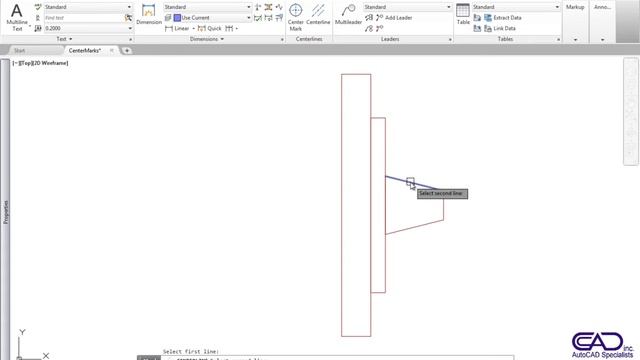640x360 pixels.
Task: Open a new drawing tab with plus
Action: (x=127, y=51)
